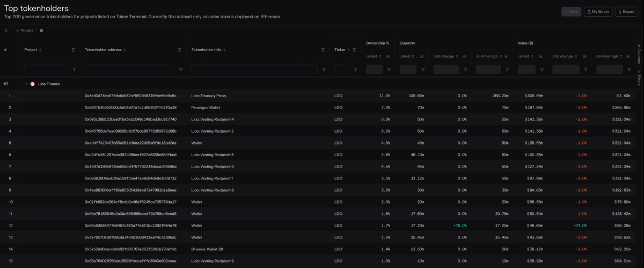Open the Project column menu icon
The width and height of the screenshot is (644, 268).
pyautogui.click(x=74, y=50)
